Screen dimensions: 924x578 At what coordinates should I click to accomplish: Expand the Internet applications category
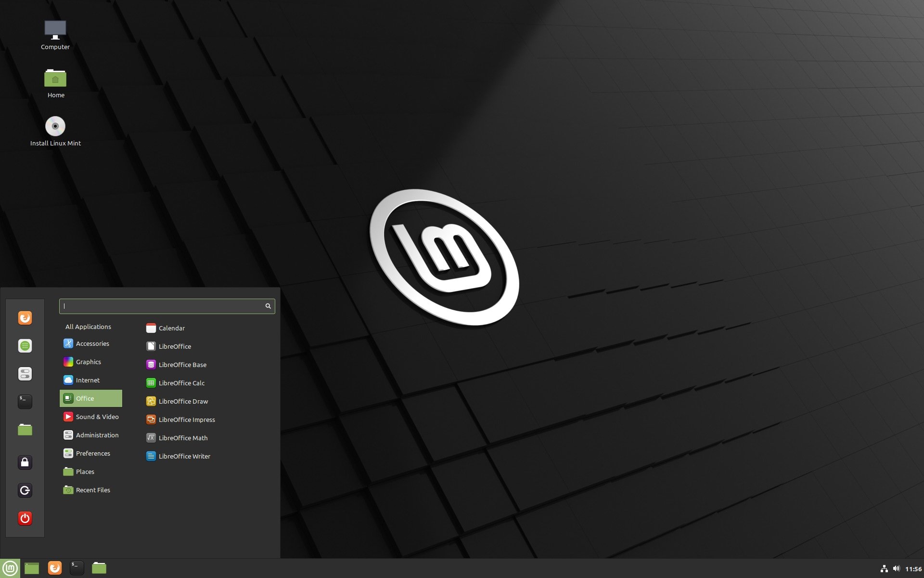[87, 380]
